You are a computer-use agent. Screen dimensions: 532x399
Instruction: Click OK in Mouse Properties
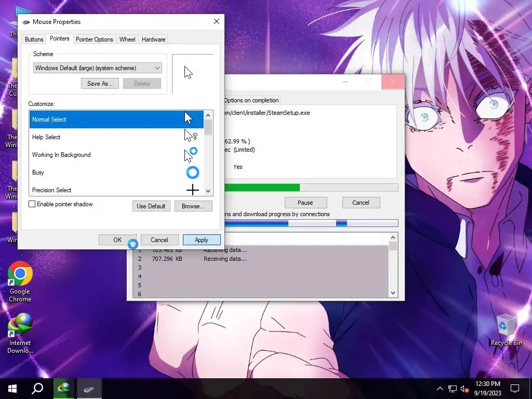tap(117, 240)
